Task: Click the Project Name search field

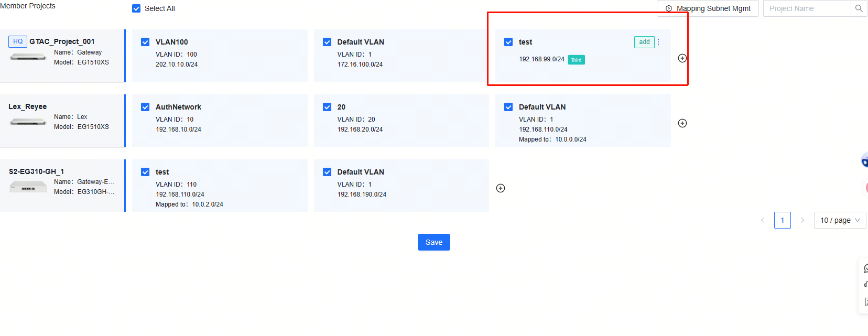Action: tap(806, 8)
